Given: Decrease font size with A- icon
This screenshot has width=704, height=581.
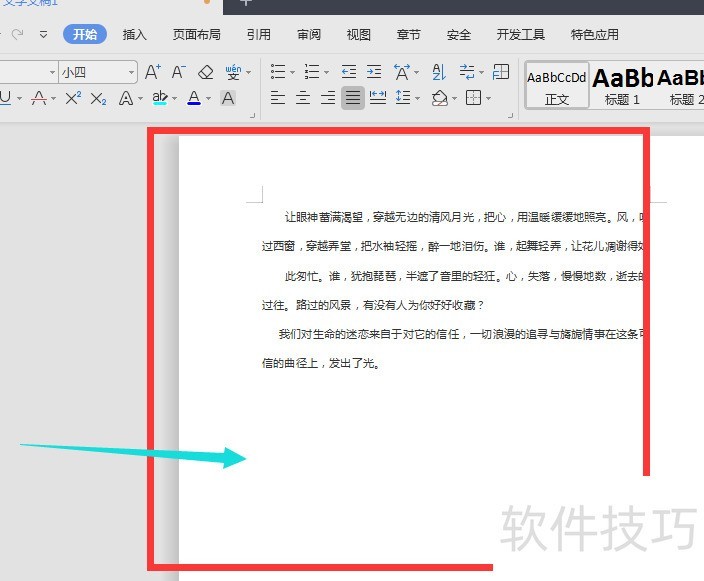Looking at the screenshot, I should click(x=179, y=72).
